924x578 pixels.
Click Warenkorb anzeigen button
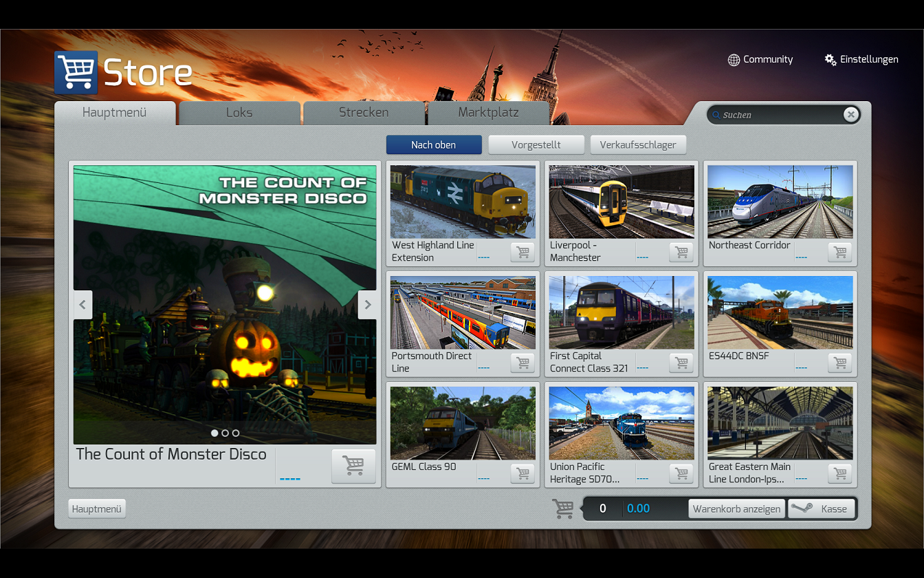[736, 509]
